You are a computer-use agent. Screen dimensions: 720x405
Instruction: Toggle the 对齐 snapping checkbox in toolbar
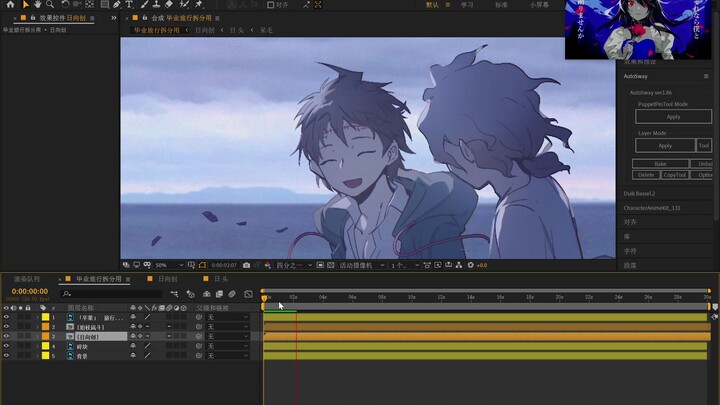271,5
